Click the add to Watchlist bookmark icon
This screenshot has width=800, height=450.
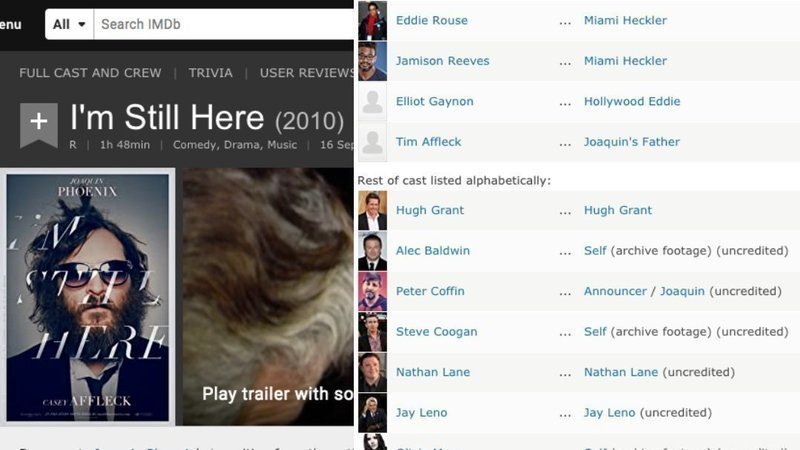38,123
